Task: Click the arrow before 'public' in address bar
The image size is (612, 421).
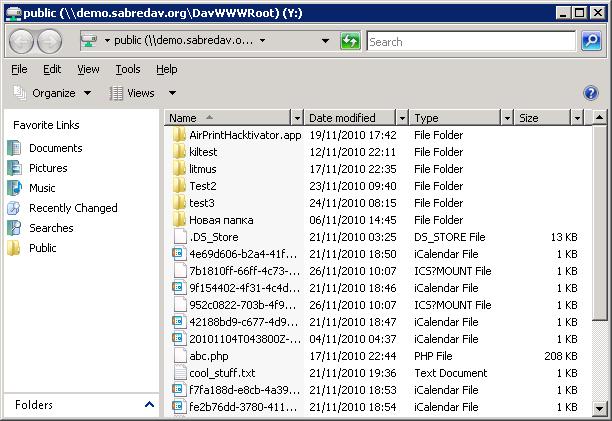Action: coord(107,40)
